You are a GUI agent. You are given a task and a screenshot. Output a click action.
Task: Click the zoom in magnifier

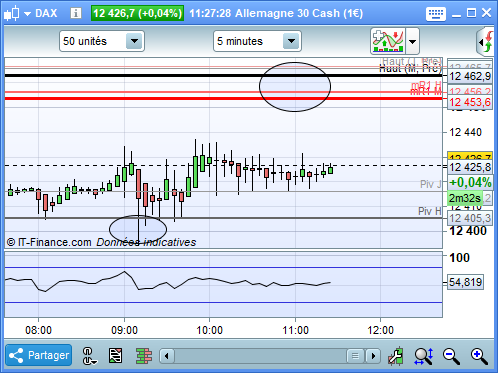coord(479,356)
